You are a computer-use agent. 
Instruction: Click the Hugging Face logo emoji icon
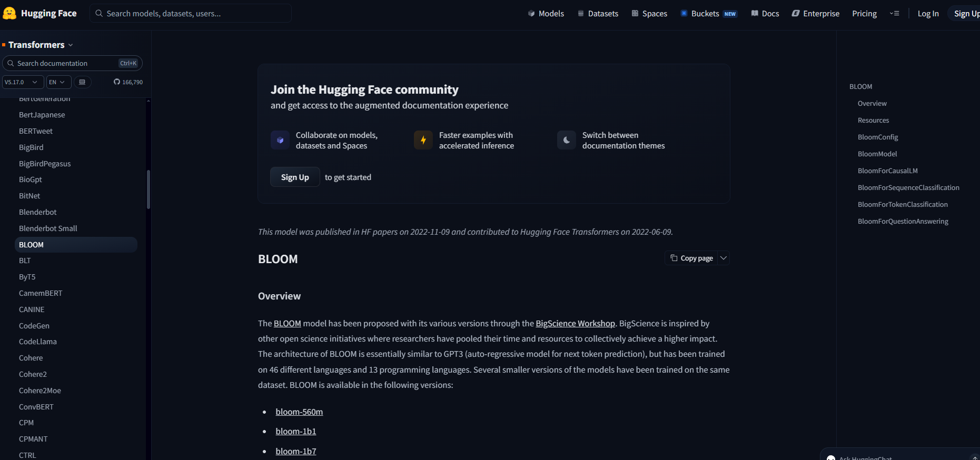pyautogui.click(x=9, y=13)
